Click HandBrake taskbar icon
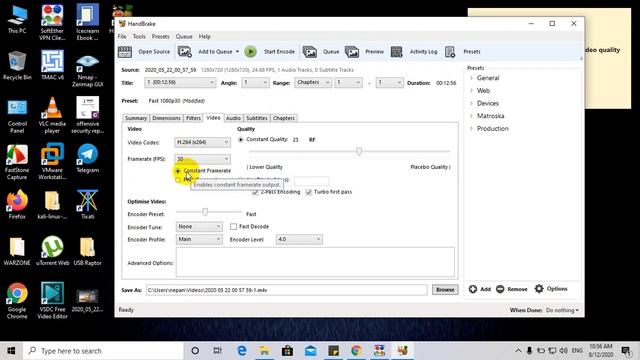This screenshot has width=640, height=360. tap(403, 351)
